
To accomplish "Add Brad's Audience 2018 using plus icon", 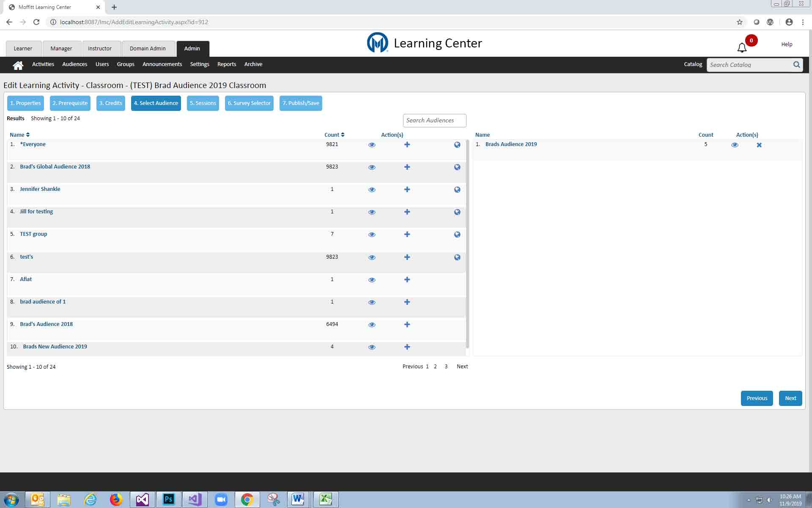I will (407, 325).
